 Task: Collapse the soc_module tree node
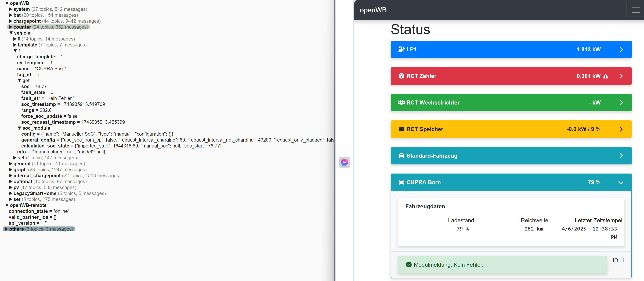pyautogui.click(x=19, y=128)
